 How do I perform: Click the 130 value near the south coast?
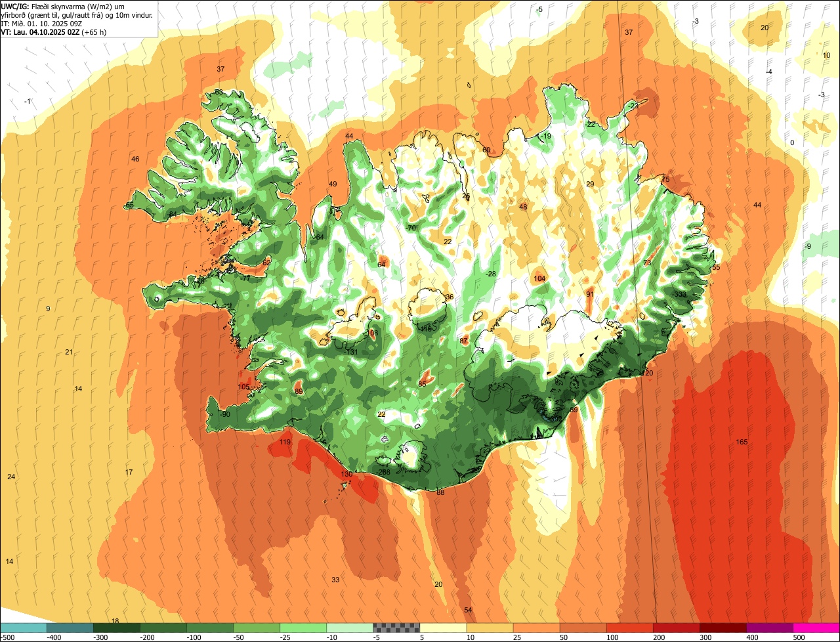click(347, 474)
